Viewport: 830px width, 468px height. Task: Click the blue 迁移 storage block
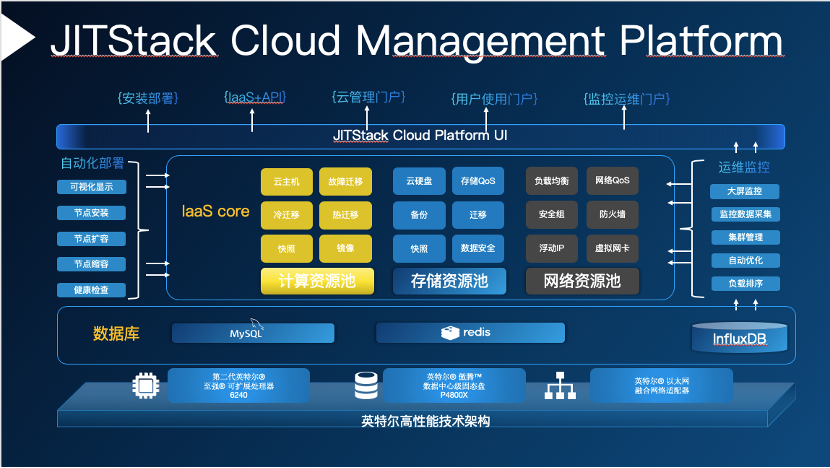[478, 215]
